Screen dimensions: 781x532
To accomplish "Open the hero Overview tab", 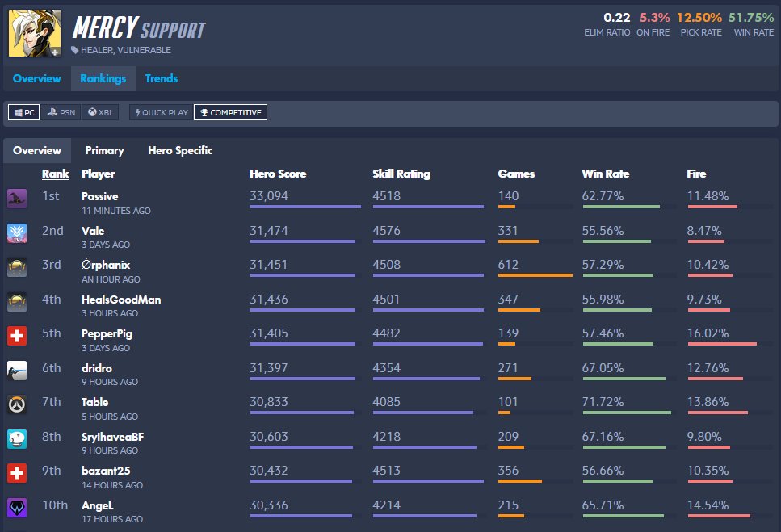I will [x=37, y=78].
